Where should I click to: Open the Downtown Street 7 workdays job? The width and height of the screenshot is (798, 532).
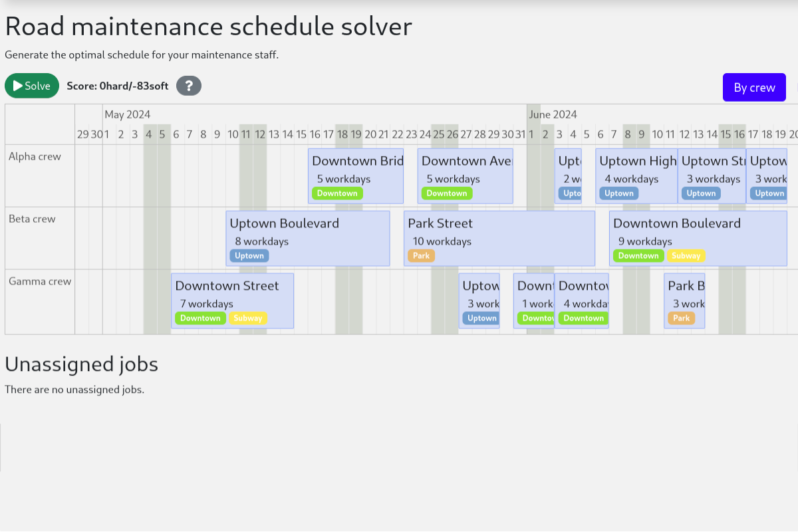[x=233, y=301]
